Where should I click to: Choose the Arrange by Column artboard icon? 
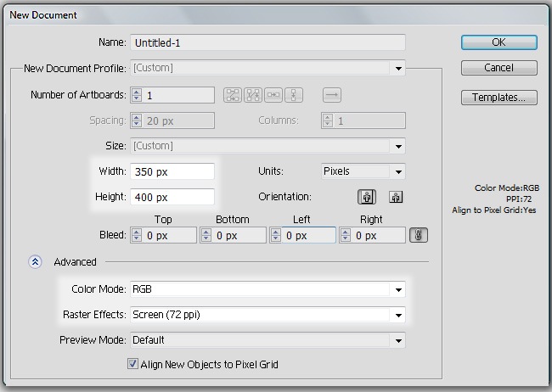coord(294,95)
